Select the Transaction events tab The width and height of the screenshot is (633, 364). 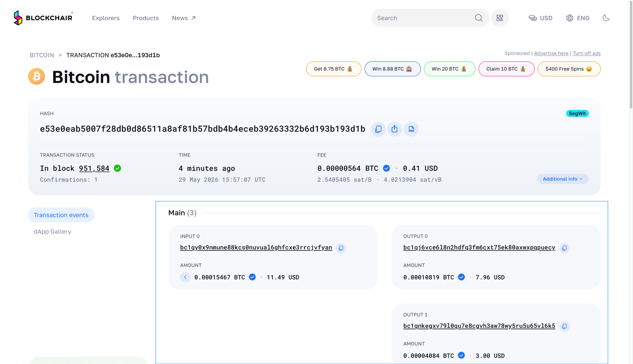[61, 215]
